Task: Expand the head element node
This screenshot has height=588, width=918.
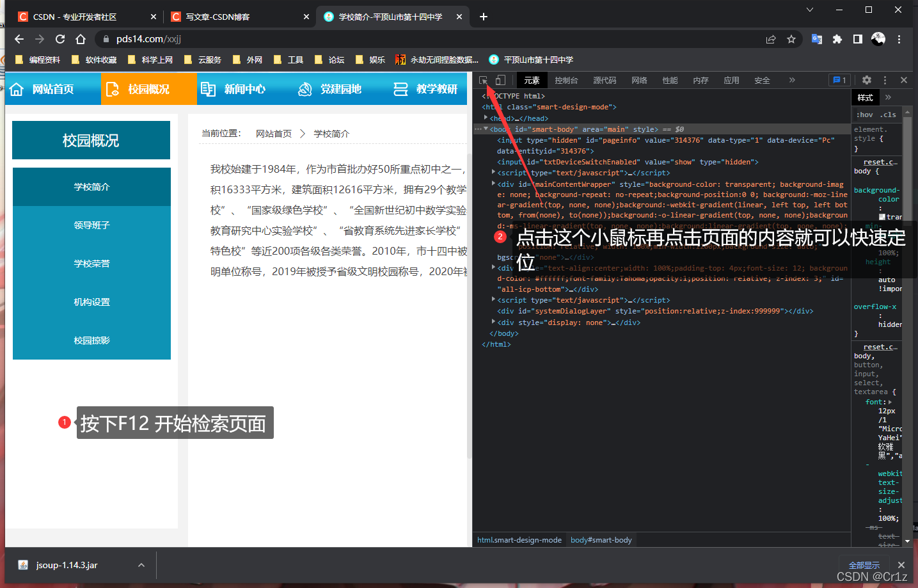Action: pos(486,118)
